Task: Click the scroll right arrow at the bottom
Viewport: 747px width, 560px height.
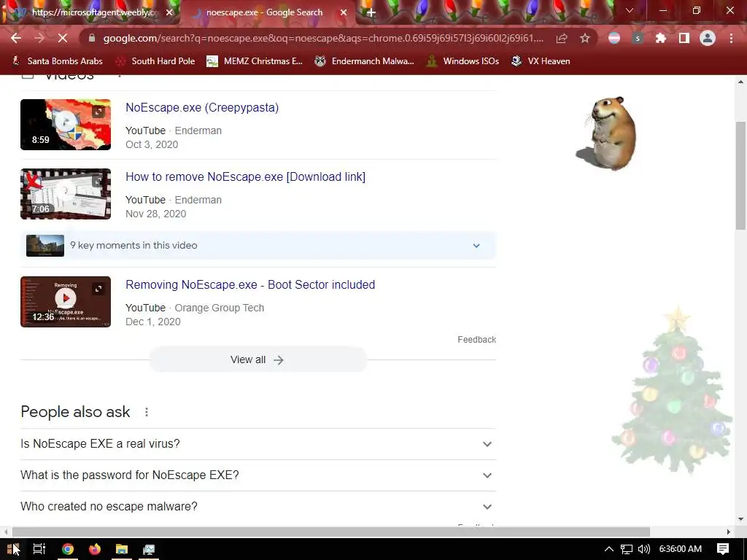Action: 728,532
